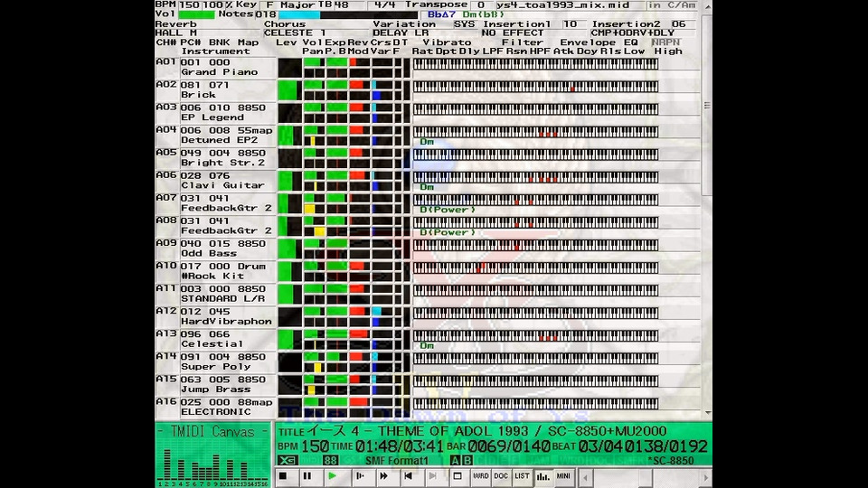Select the Clavi Guitar instrument
The width and height of the screenshot is (868, 488).
tap(222, 185)
